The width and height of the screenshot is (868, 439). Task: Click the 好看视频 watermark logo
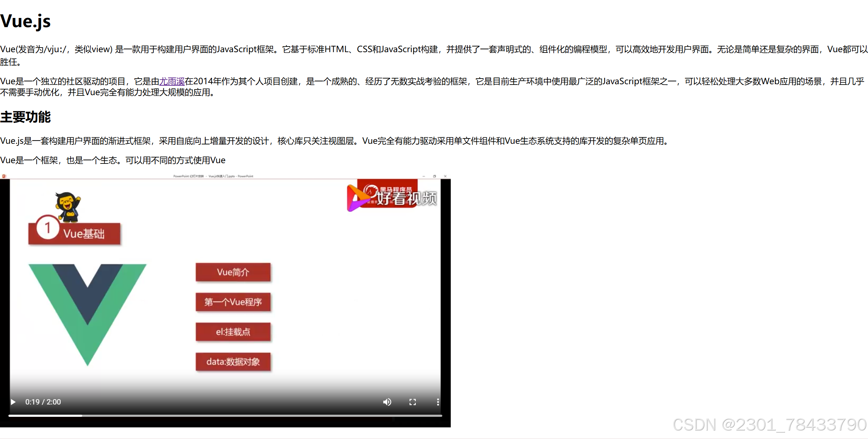click(x=391, y=197)
